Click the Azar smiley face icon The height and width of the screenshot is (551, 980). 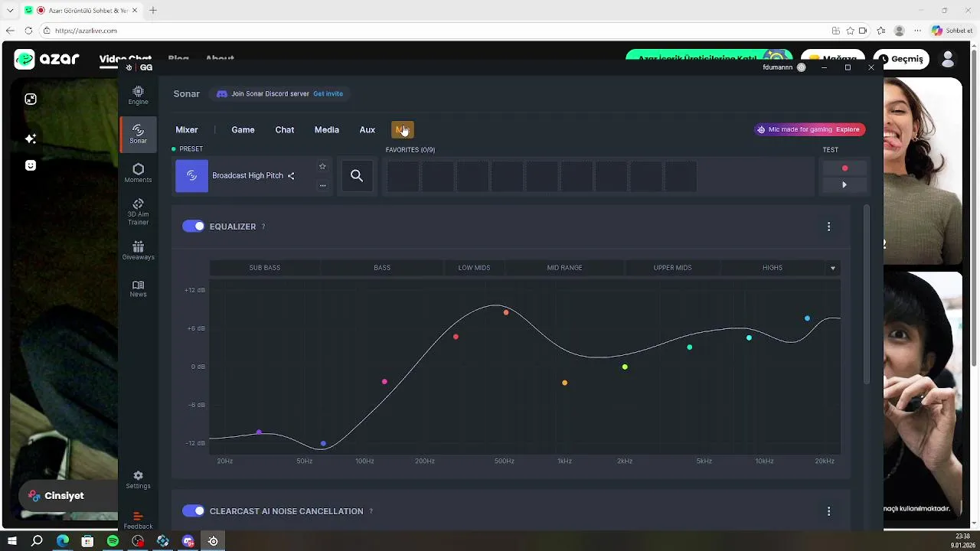(31, 165)
